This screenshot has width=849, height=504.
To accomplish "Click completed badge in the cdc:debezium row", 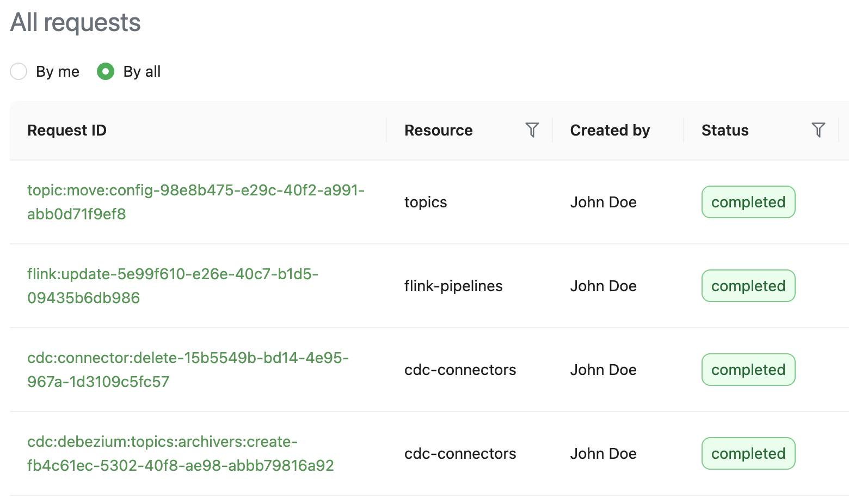I will point(748,453).
